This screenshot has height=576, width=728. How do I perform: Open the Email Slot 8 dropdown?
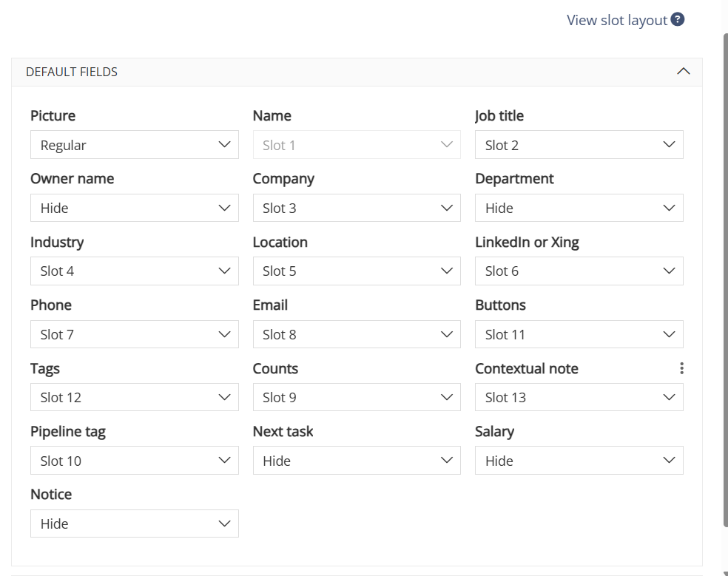(x=357, y=334)
